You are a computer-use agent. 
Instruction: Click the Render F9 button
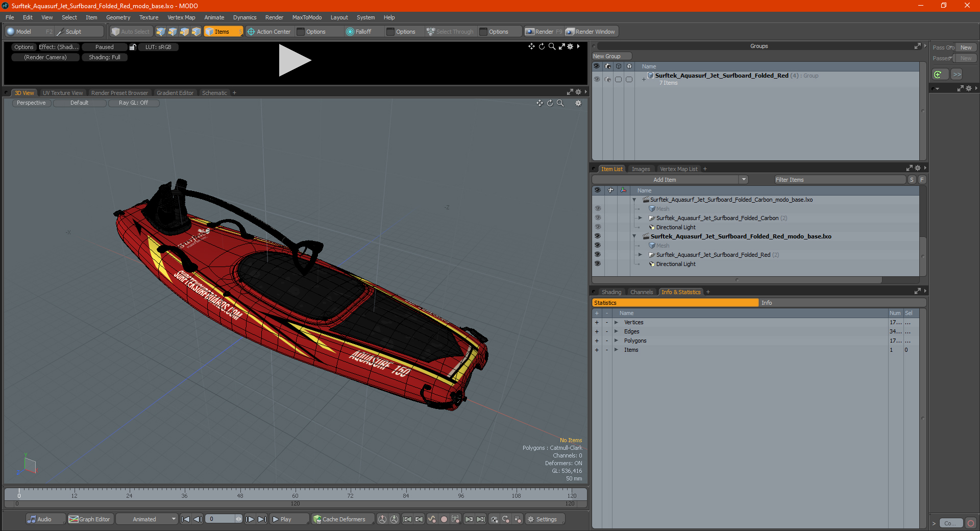click(x=544, y=32)
